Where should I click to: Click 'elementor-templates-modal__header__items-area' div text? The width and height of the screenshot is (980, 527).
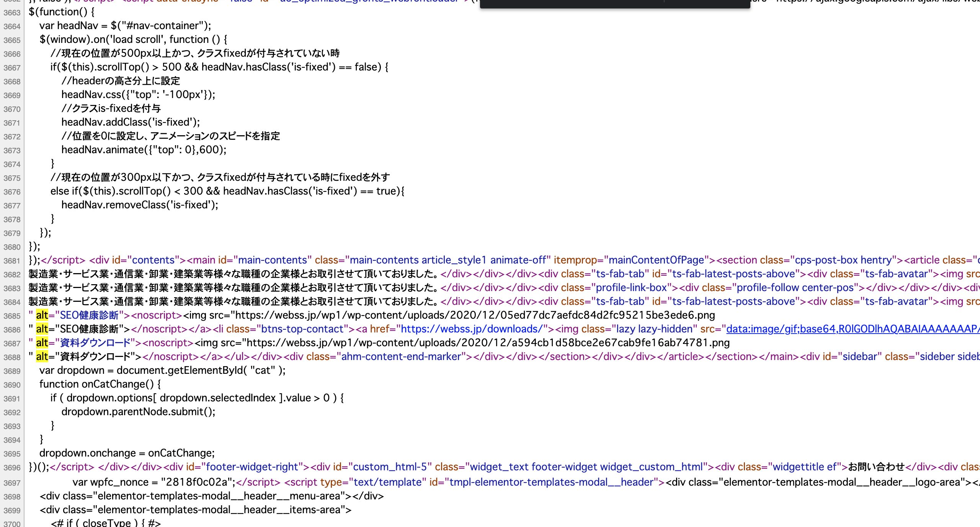[195, 510]
